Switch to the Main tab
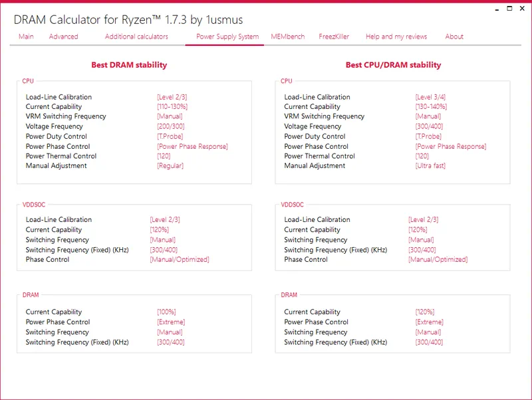This screenshot has width=532, height=400. pyautogui.click(x=26, y=37)
